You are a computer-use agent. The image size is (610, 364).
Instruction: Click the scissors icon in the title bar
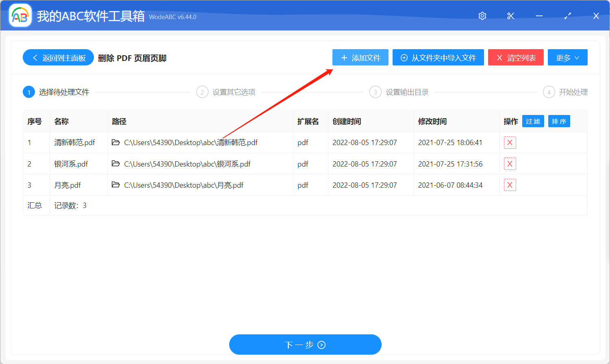[510, 16]
